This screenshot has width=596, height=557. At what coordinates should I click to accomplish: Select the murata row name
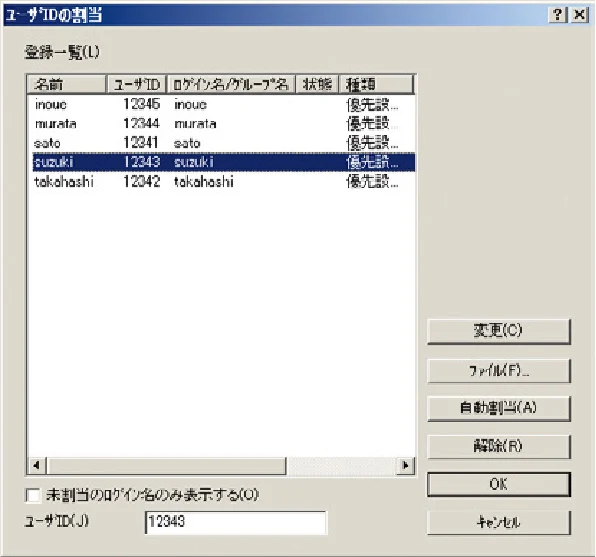pos(55,124)
